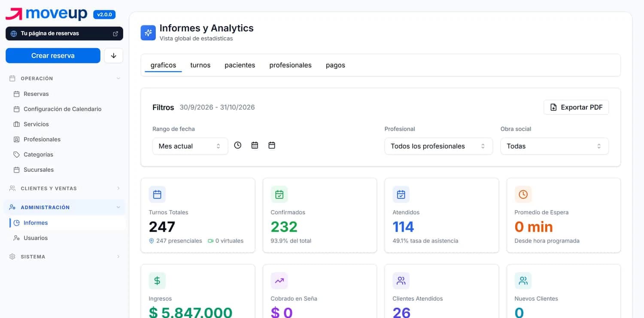Click the 93.9% del total text

291,241
